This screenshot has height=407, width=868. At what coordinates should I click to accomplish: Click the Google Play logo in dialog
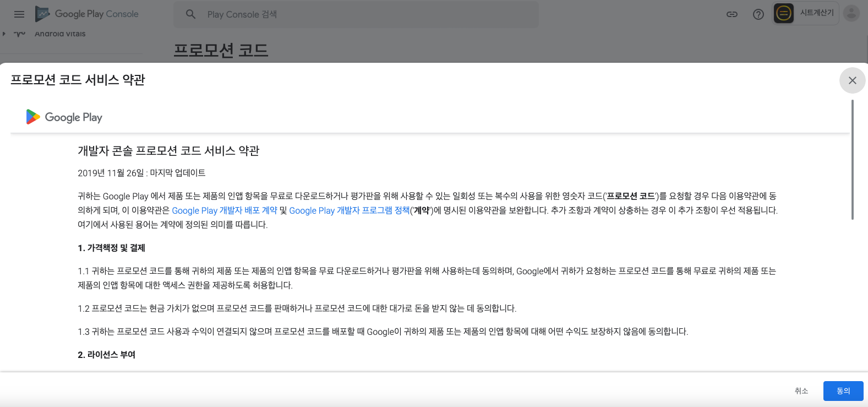coord(64,117)
